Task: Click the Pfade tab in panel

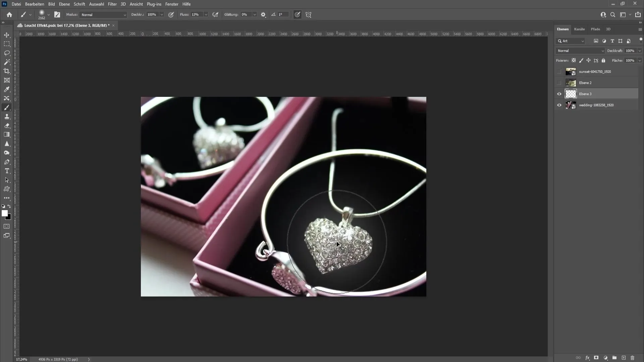Action: [595, 29]
